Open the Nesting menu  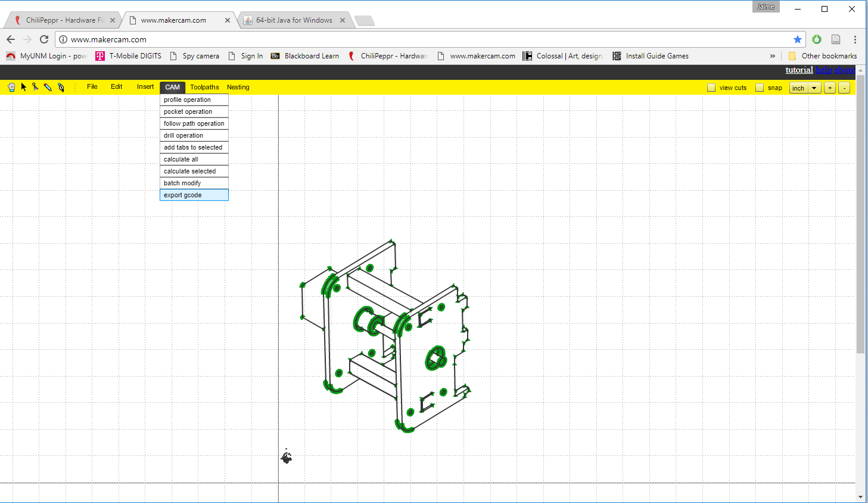click(x=238, y=87)
